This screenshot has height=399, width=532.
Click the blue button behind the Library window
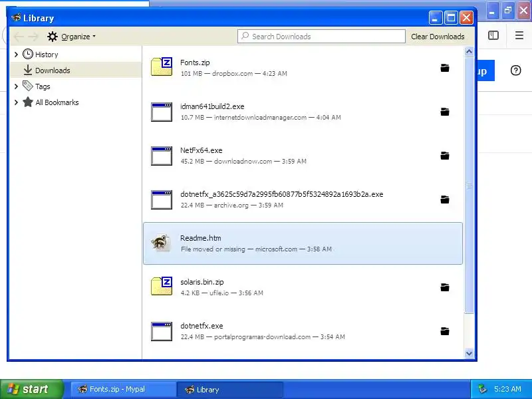[x=486, y=70]
